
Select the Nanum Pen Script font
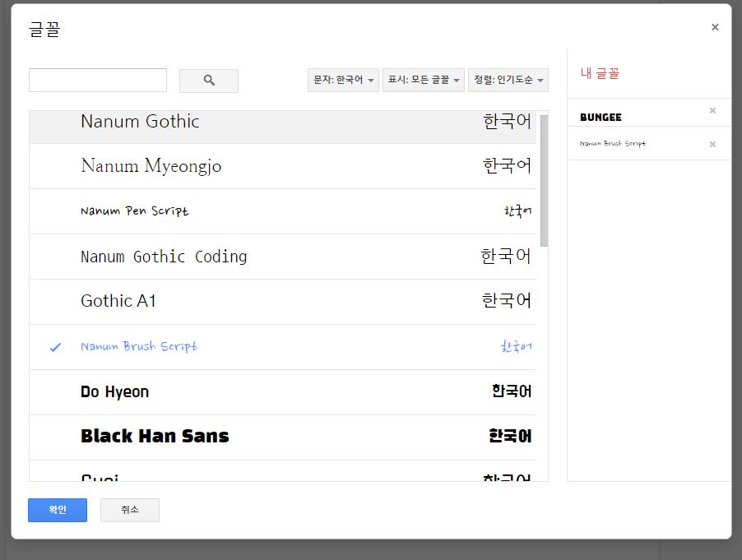(x=282, y=211)
